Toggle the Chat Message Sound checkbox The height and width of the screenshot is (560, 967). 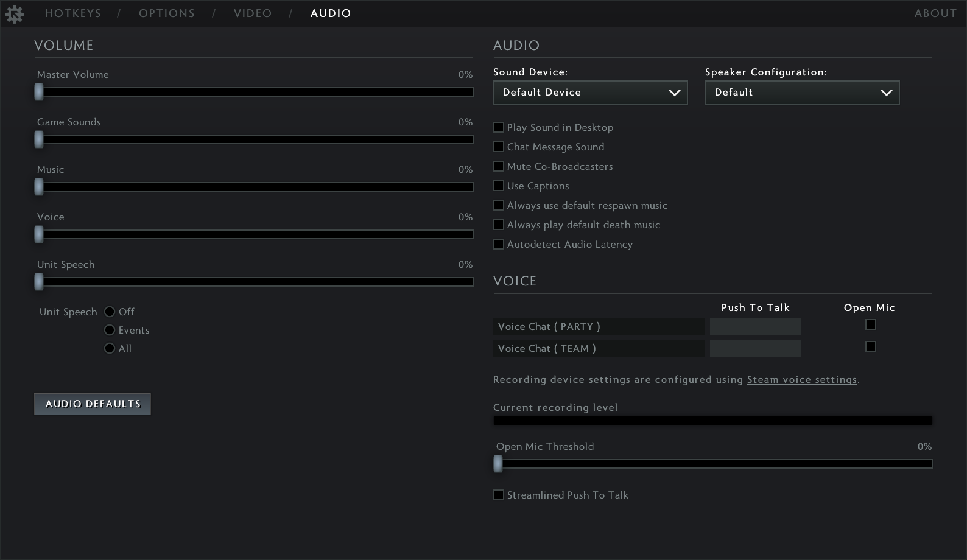499,147
